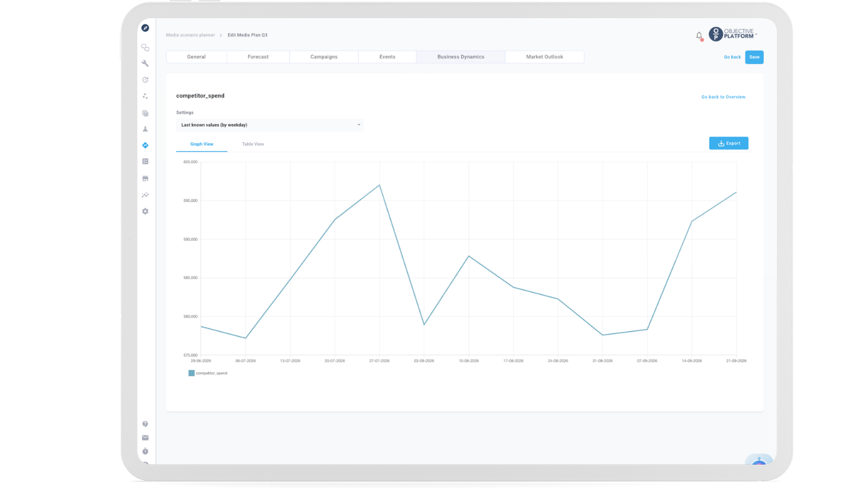The width and height of the screenshot is (868, 488).
Task: Click the Save button
Action: (x=754, y=57)
